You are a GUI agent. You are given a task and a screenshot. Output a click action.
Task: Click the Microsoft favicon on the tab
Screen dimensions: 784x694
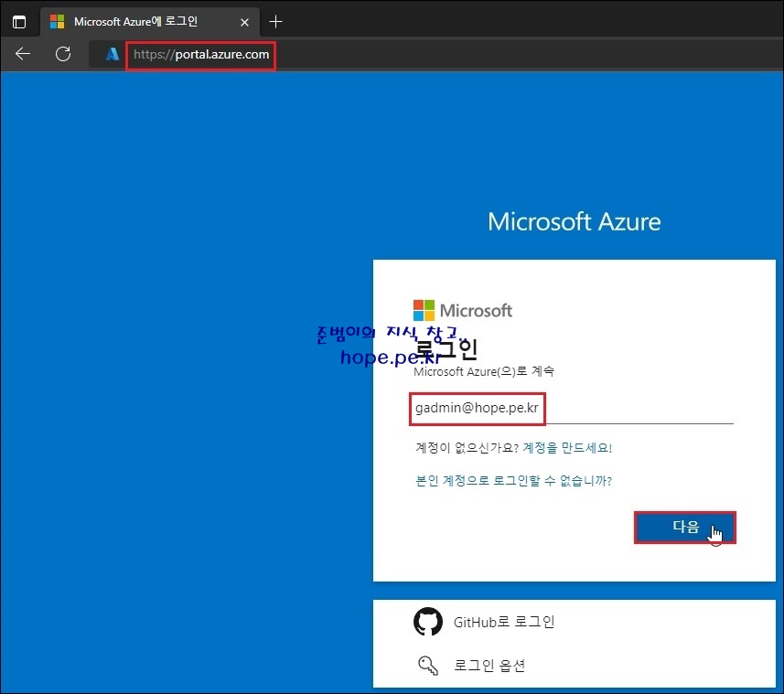tap(57, 21)
